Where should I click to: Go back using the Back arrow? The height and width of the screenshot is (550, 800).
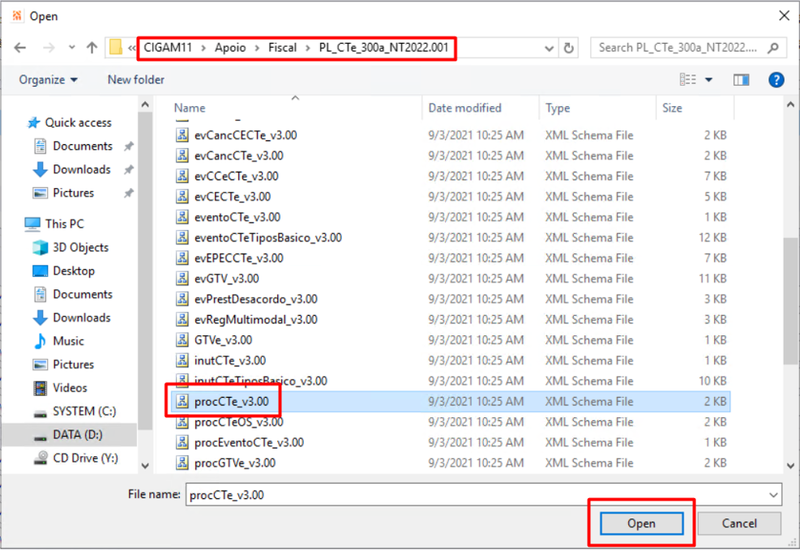tap(20, 48)
